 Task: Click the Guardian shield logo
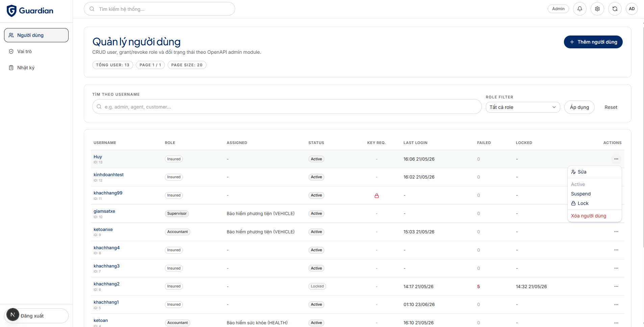point(11,11)
